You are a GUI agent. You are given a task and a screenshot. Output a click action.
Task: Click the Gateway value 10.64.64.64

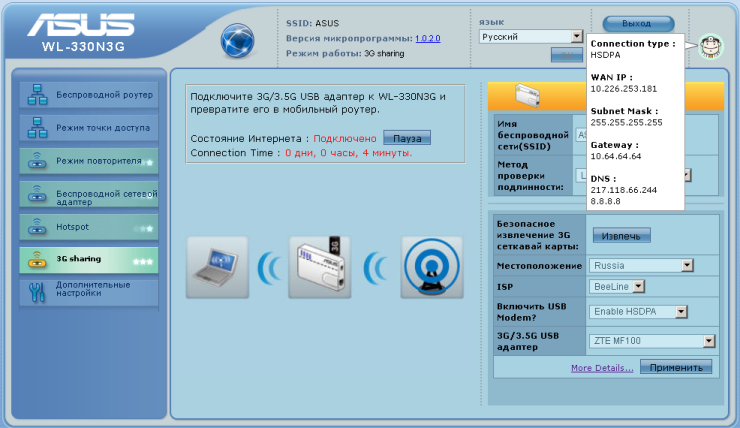click(616, 156)
